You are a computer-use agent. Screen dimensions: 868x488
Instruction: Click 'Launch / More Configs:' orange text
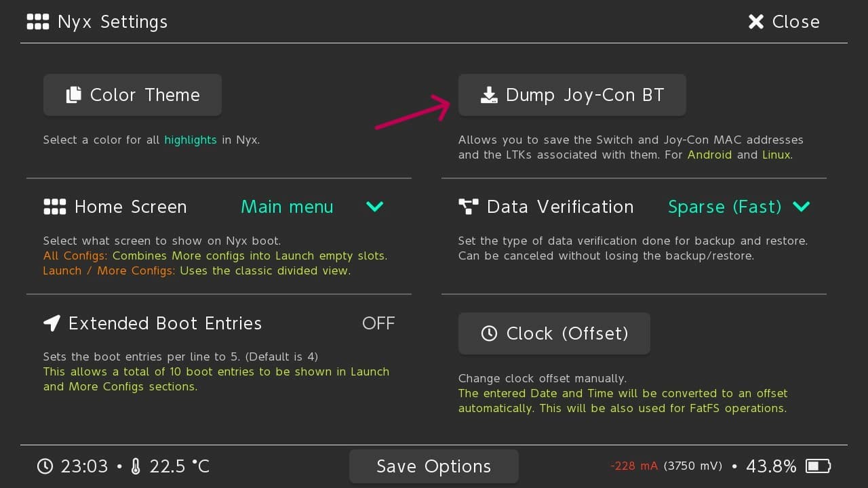[109, 271]
